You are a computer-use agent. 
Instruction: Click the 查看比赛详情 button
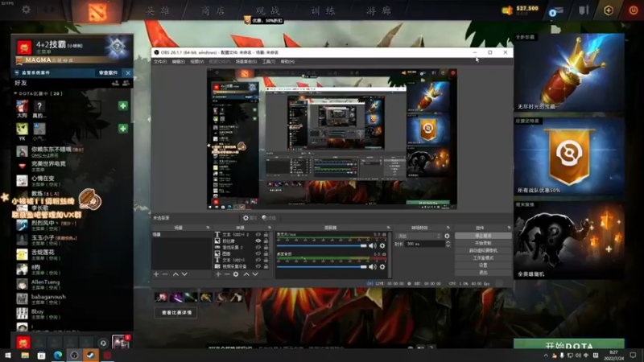pos(176,313)
